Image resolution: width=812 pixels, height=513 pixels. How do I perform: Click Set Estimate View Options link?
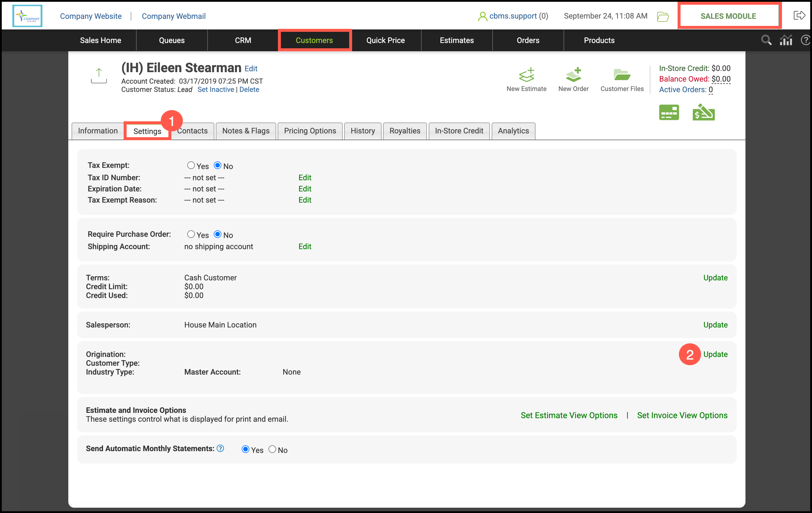coord(569,415)
